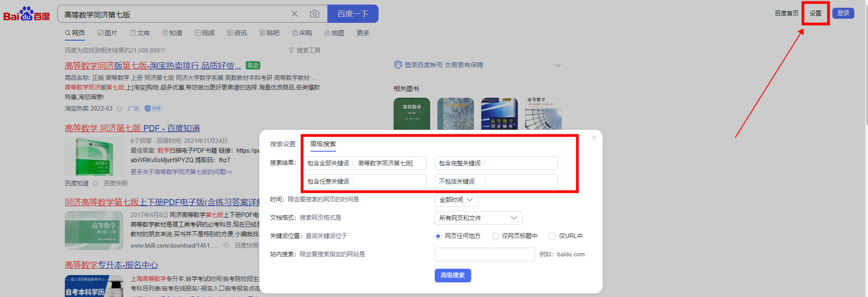Switch to the 搜索设置 tab
The width and height of the screenshot is (868, 297).
pos(283,144)
